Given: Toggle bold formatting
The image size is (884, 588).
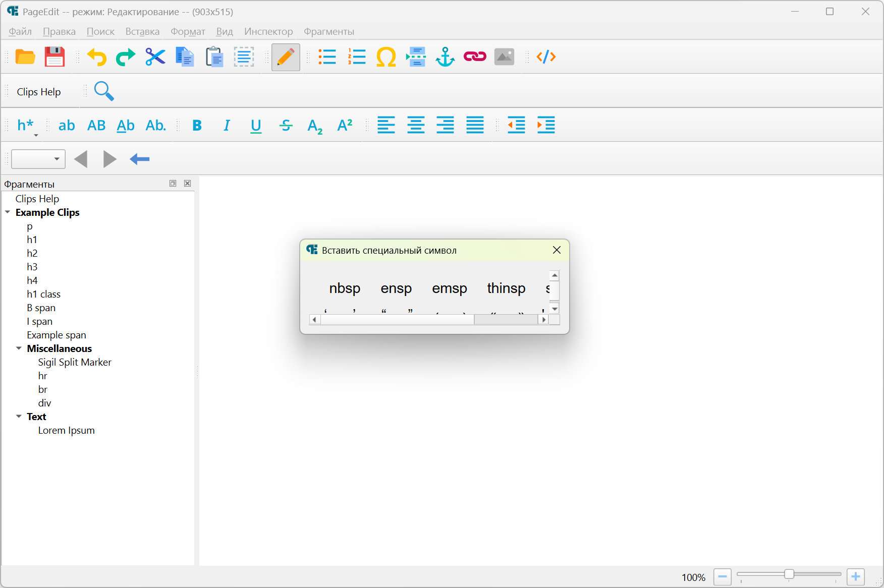Looking at the screenshot, I should tap(197, 126).
